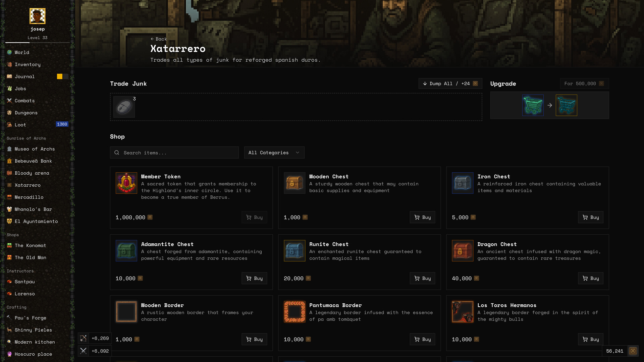Open the Jobs panel

pyautogui.click(x=20, y=88)
